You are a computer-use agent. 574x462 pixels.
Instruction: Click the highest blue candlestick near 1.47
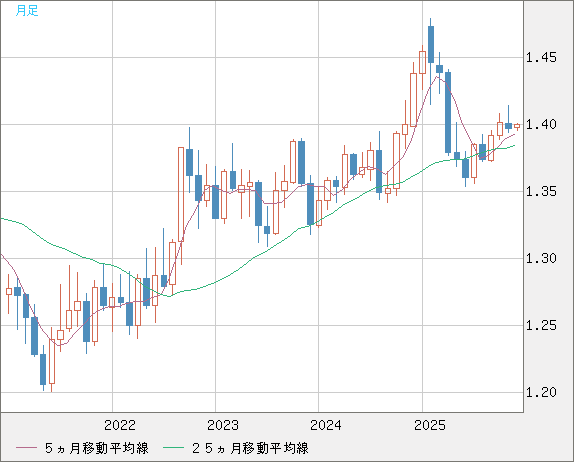pos(431,44)
